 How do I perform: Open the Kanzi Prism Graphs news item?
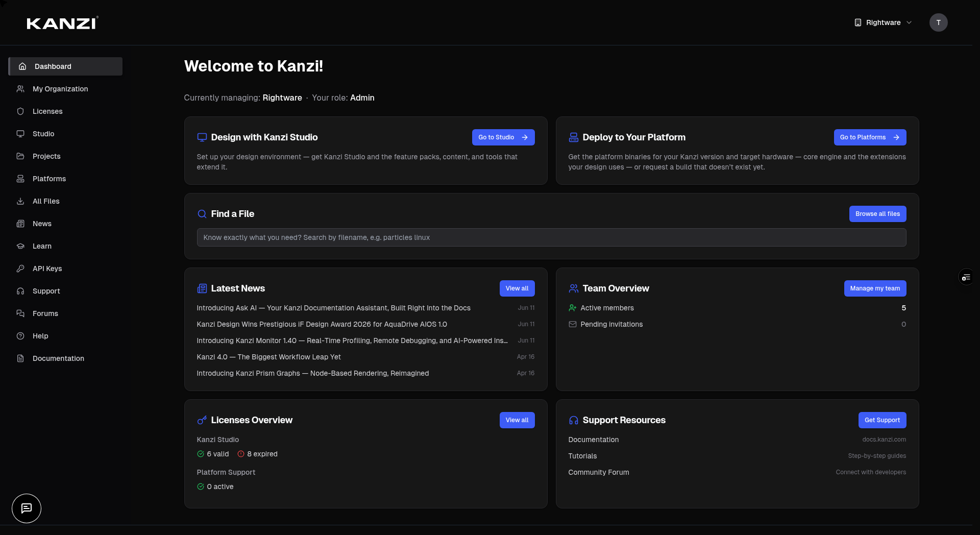coord(365,373)
